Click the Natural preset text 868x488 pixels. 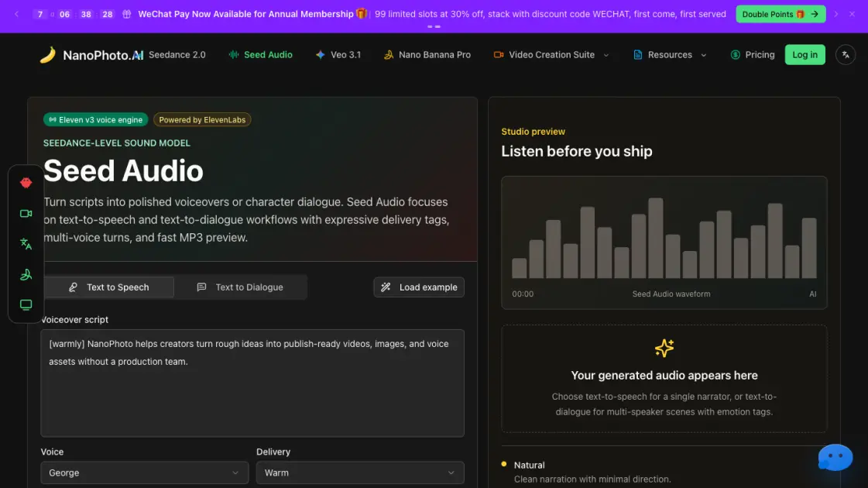(x=529, y=466)
